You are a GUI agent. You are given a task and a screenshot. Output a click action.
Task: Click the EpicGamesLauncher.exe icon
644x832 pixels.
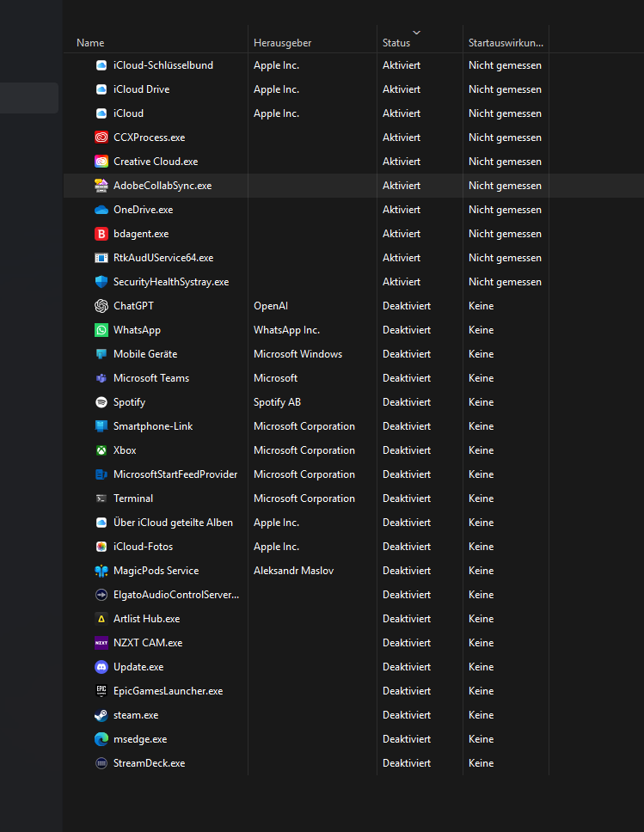click(101, 691)
